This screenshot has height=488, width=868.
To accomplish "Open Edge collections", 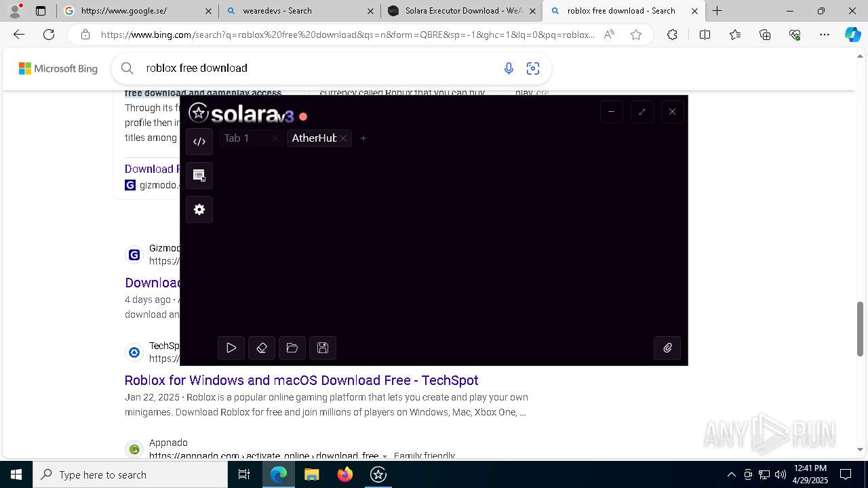I will point(765,35).
